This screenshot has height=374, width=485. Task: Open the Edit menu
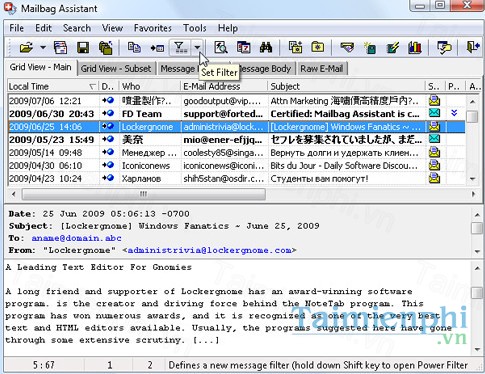click(43, 28)
